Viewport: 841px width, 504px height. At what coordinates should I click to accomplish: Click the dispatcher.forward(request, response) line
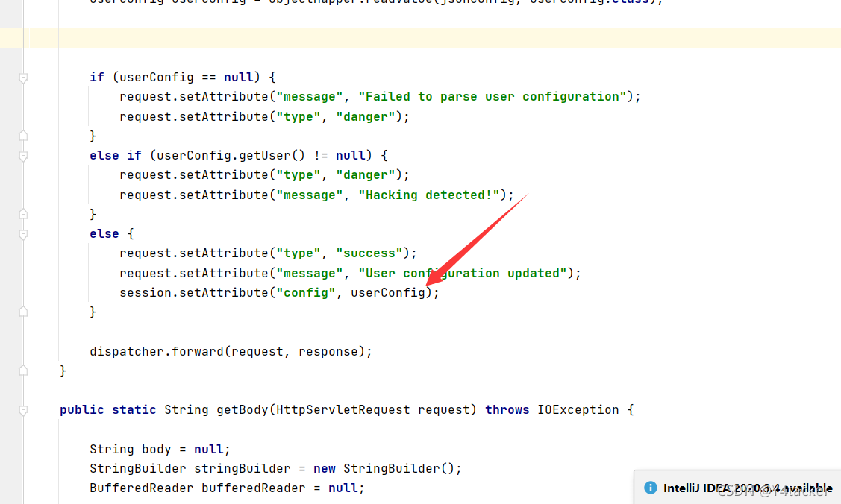[231, 352]
